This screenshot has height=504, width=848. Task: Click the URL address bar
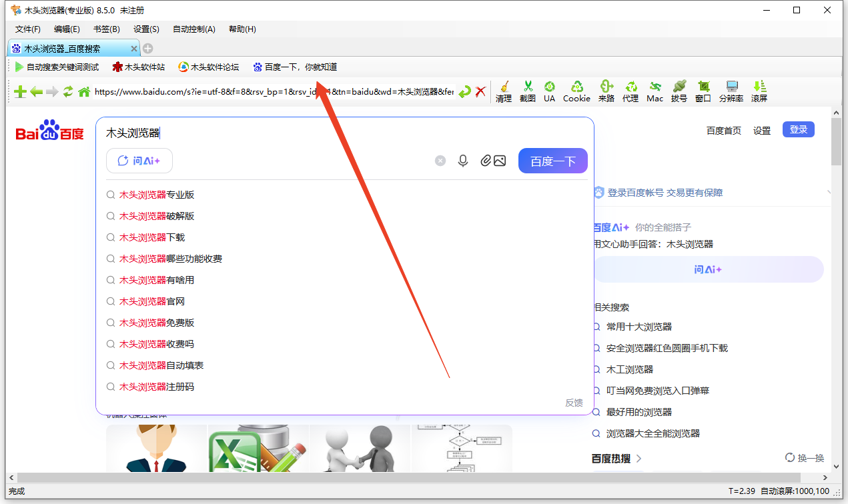tap(274, 92)
